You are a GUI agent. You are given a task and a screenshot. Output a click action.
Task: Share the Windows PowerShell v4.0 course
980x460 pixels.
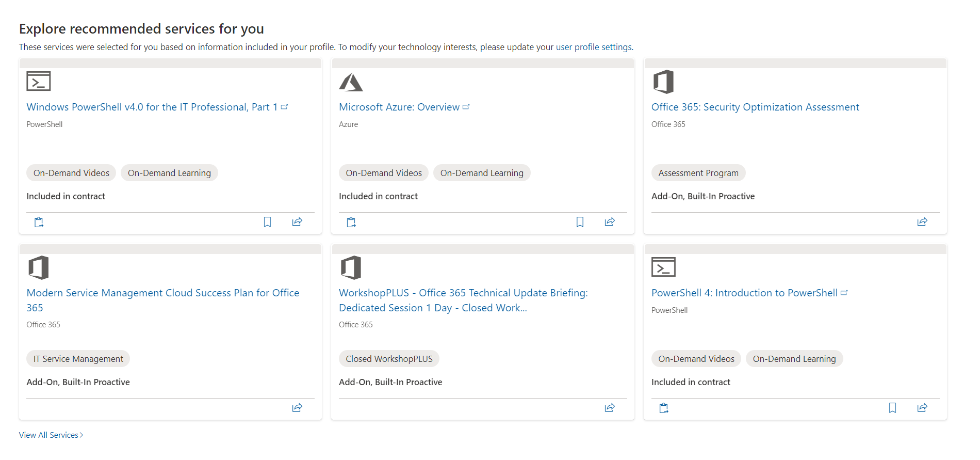pyautogui.click(x=297, y=222)
